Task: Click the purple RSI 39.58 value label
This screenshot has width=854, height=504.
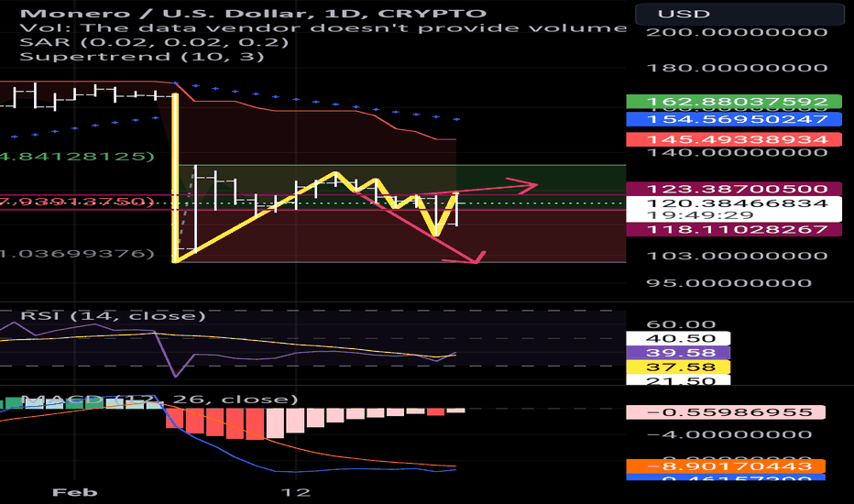Action: click(x=679, y=353)
